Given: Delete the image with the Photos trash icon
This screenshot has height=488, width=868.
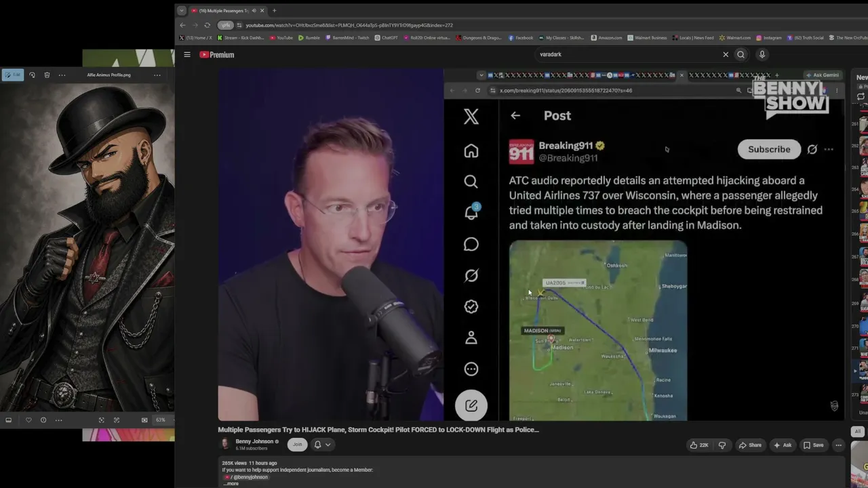Looking at the screenshot, I should pos(47,75).
